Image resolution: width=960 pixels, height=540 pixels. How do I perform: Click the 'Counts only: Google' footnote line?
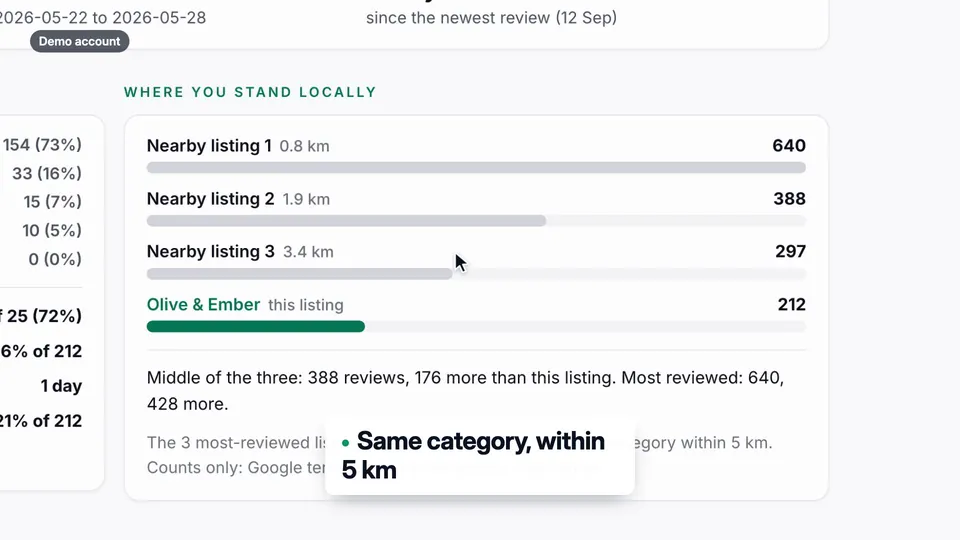(x=236, y=468)
